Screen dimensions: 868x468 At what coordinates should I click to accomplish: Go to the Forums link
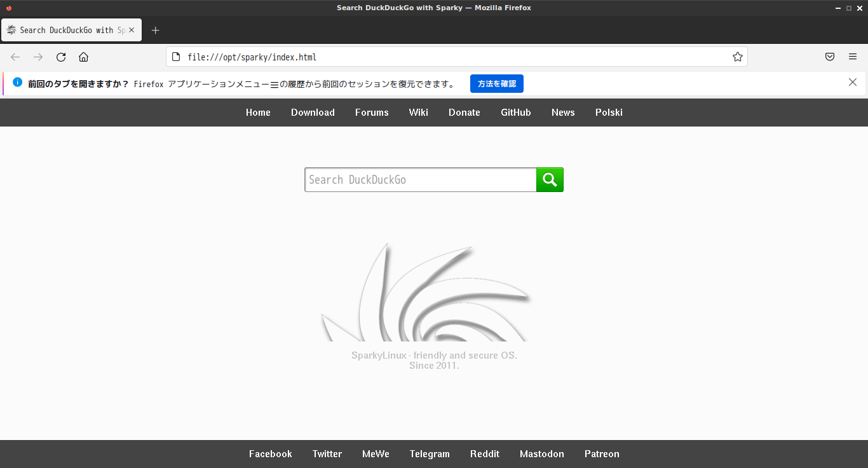(x=372, y=113)
